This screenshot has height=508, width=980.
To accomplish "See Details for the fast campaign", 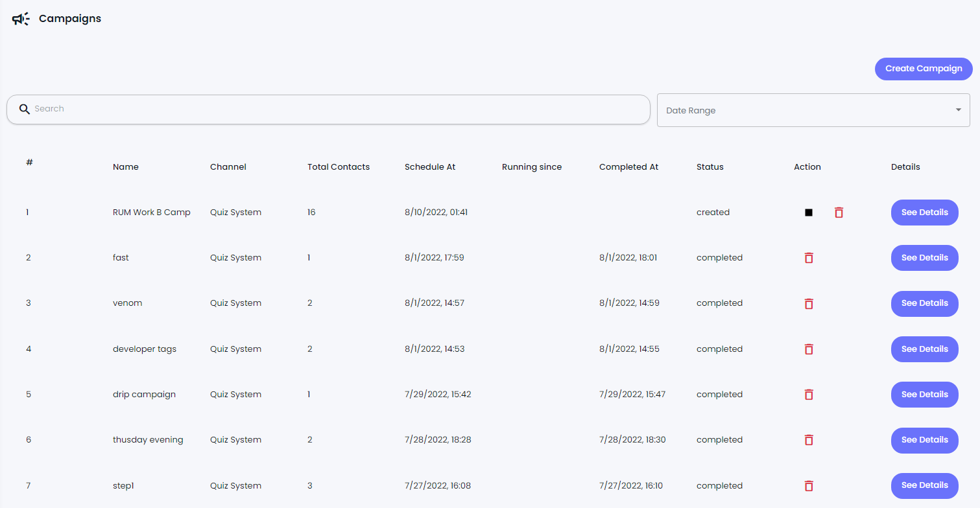I will click(x=925, y=258).
